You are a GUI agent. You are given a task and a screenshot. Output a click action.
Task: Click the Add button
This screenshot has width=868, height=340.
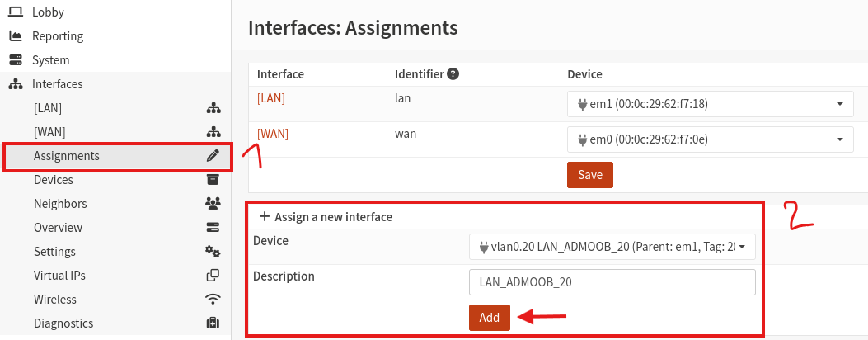coord(490,318)
